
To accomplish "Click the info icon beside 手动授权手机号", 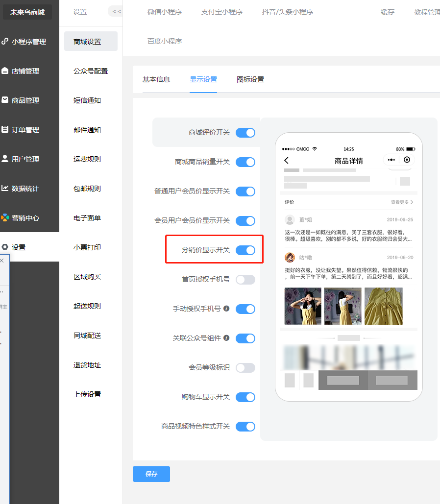I will tap(226, 309).
